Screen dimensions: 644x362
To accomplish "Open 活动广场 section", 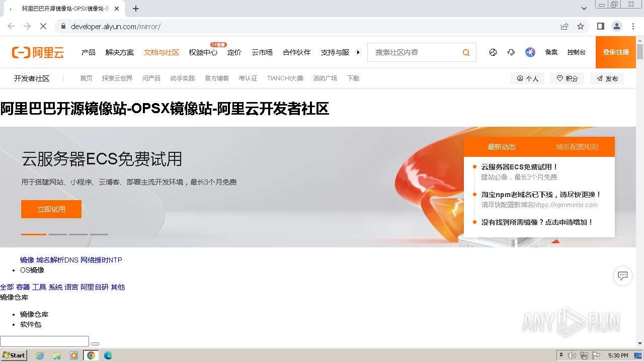I will (325, 78).
